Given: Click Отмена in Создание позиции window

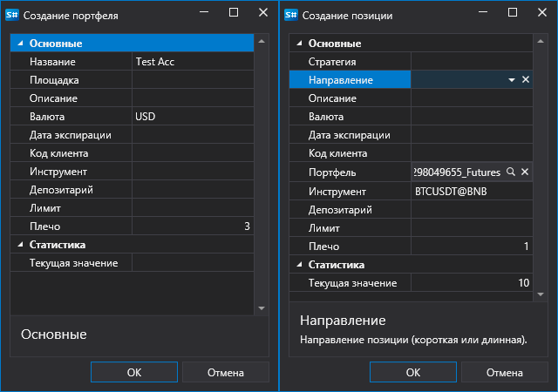Looking at the screenshot, I should pyautogui.click(x=505, y=372).
